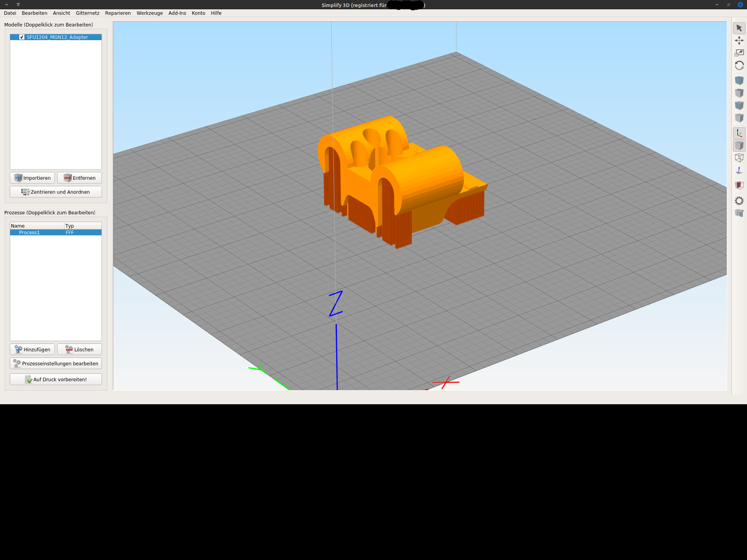
Task: Click the Importieren button
Action: pos(32,178)
